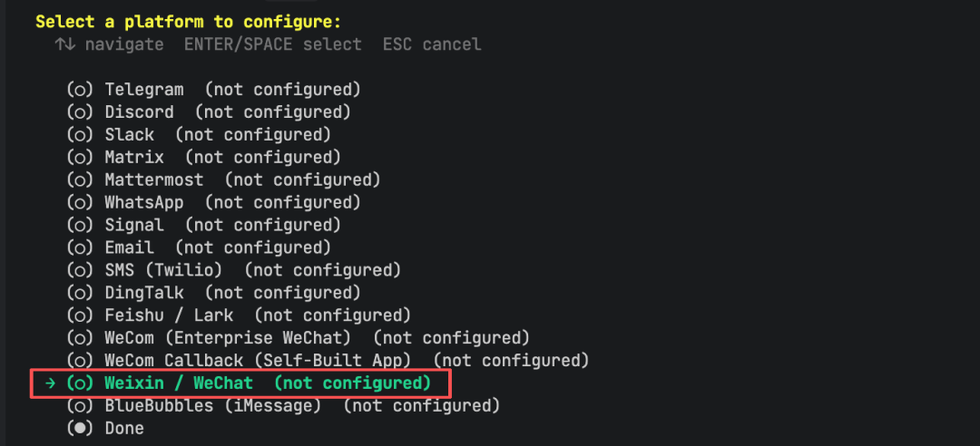Select the WhatsApp platform option
The height and width of the screenshot is (446, 980).
point(214,203)
